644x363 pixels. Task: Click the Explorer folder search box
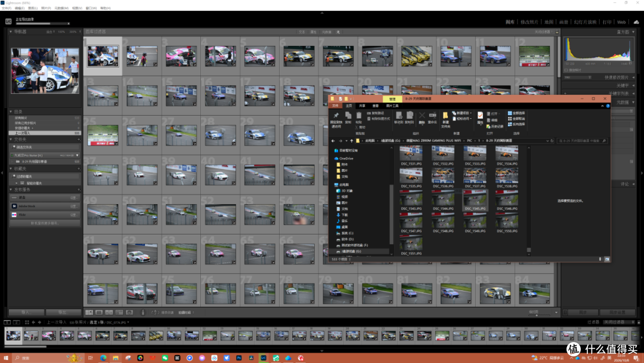pos(581,140)
